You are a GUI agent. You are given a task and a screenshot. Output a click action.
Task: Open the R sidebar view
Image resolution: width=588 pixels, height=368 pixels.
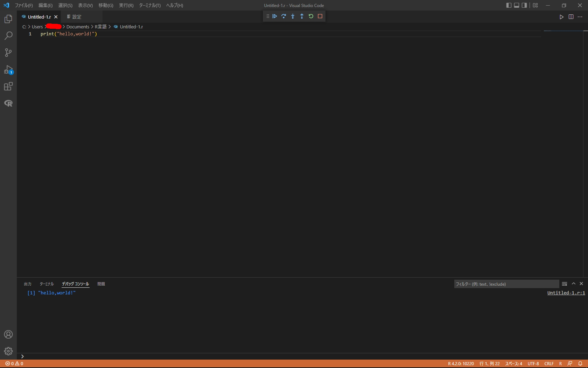coord(8,103)
